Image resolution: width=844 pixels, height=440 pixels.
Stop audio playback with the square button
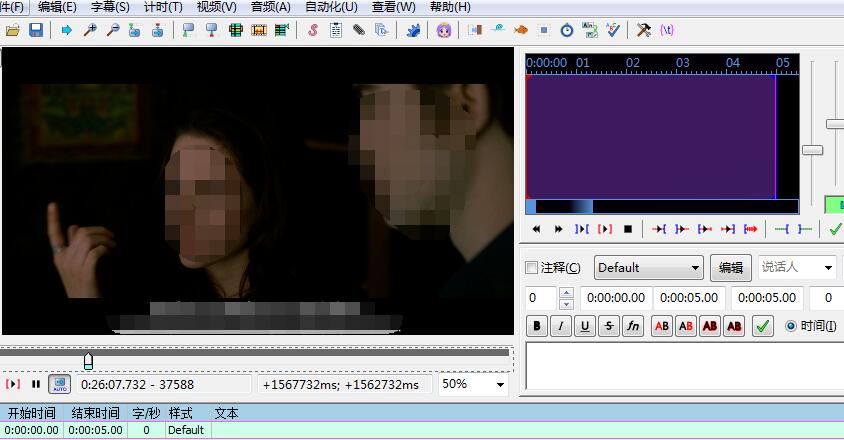628,229
